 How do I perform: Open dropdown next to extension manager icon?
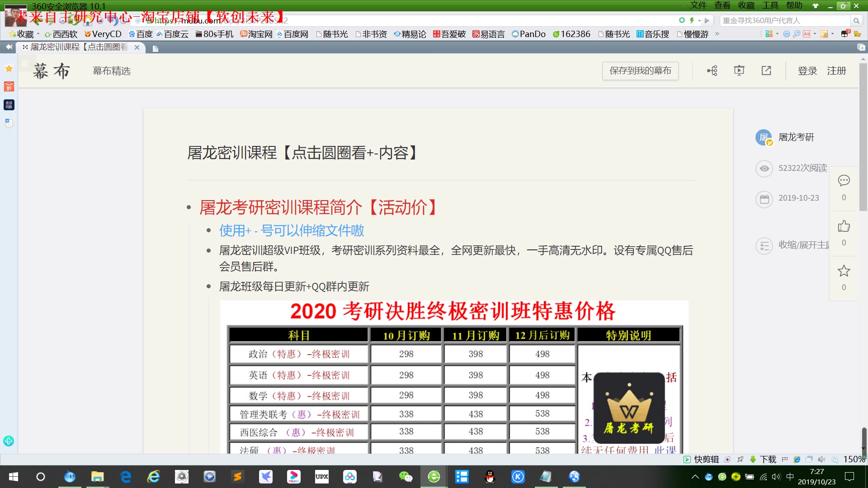point(777,34)
